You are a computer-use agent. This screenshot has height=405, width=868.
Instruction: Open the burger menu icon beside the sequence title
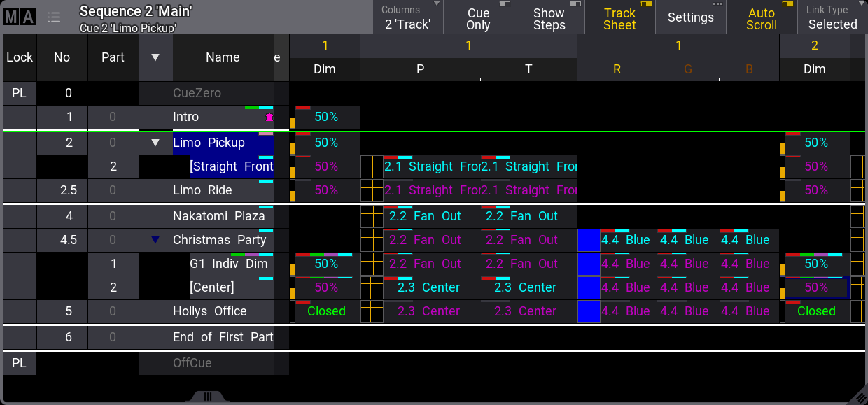click(54, 17)
